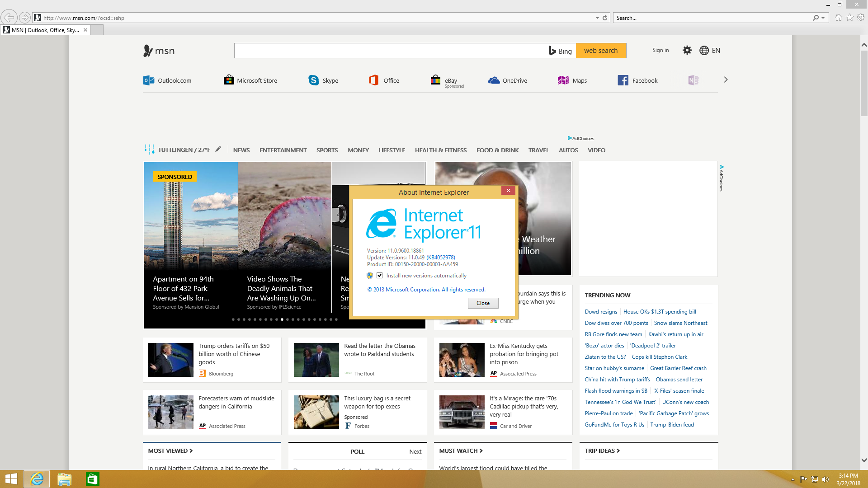Select the SPORTS menu item
Viewport: 868px width, 488px height.
(327, 150)
